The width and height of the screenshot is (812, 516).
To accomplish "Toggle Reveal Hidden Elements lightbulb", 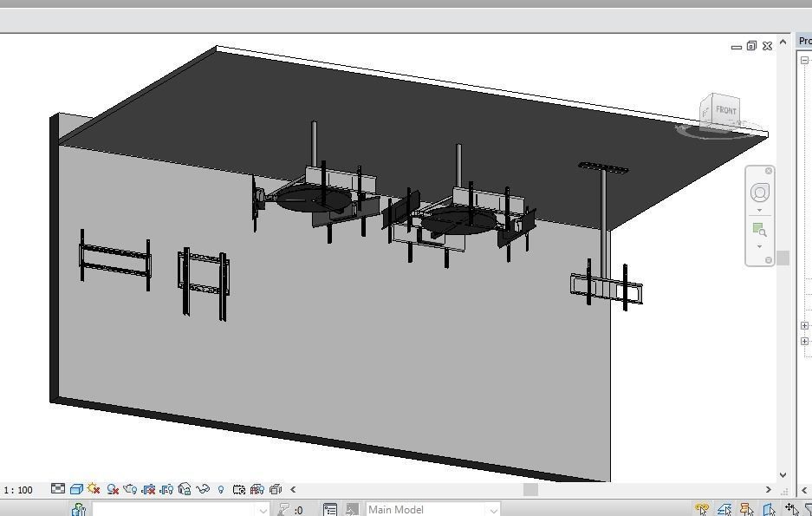I will tap(221, 489).
